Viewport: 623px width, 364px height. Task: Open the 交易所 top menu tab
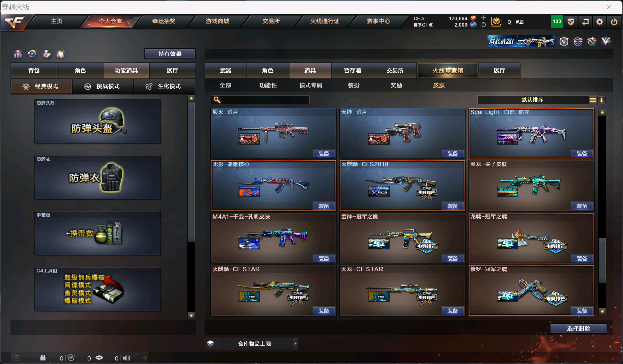271,21
